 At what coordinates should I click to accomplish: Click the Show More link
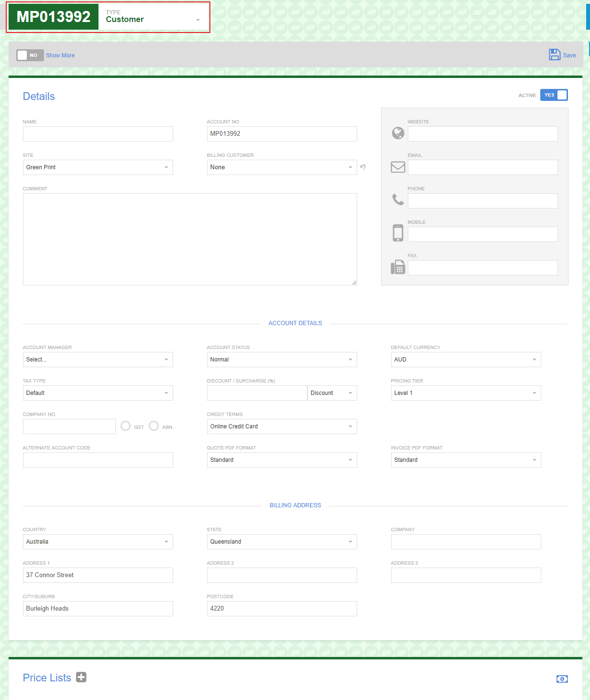tap(60, 55)
